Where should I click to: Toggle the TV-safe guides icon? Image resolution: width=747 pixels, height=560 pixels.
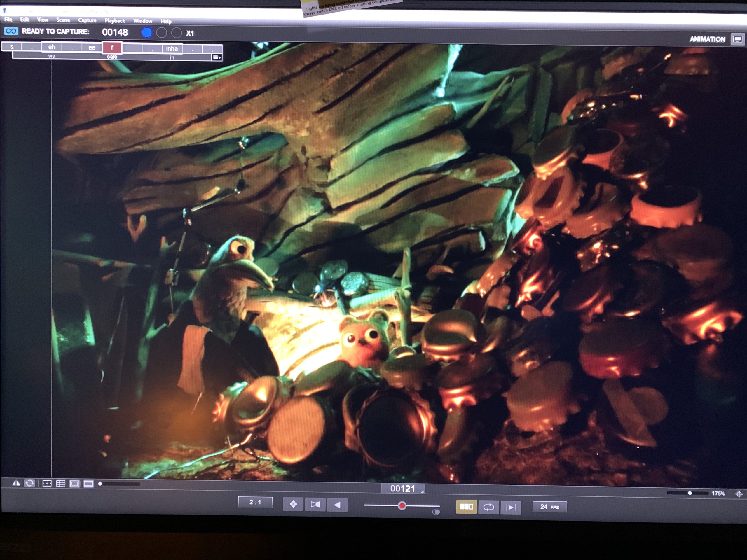(x=47, y=483)
